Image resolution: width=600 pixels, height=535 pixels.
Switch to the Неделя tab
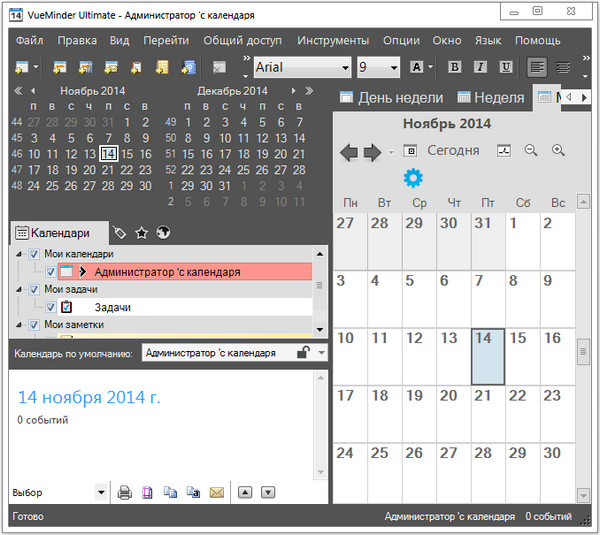pyautogui.click(x=491, y=98)
